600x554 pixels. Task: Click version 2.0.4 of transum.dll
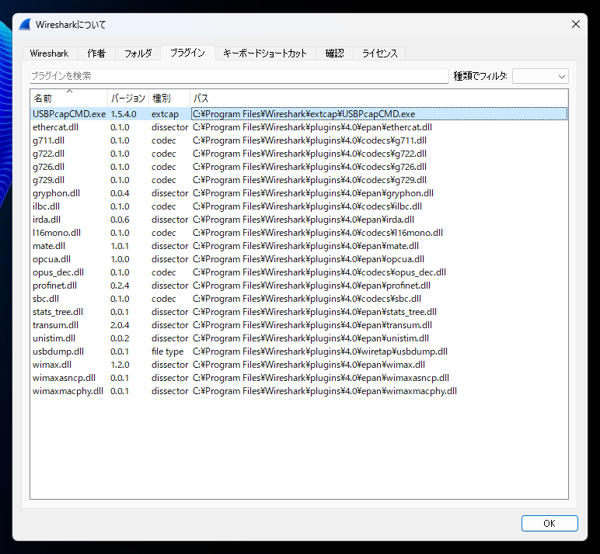click(x=120, y=325)
